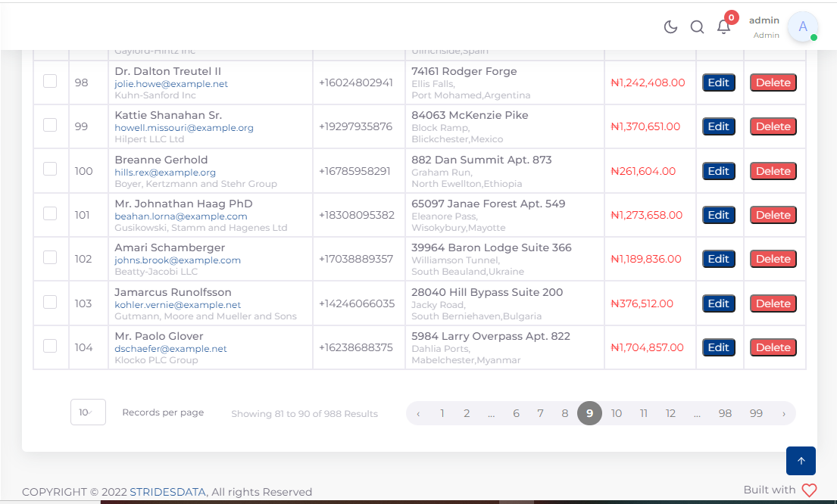The image size is (837, 504).
Task: Tick the checkbox for Mr. Paolo Glover
Action: point(50,347)
